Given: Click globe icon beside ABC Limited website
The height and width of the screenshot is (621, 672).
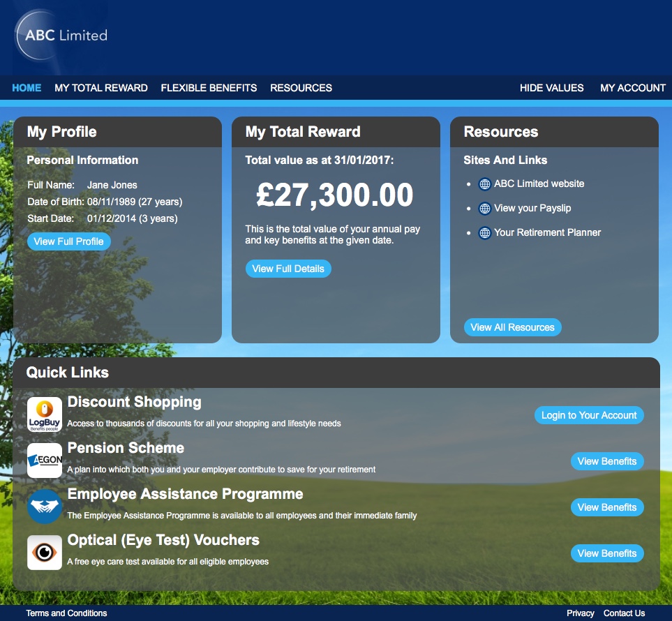Looking at the screenshot, I should [484, 184].
